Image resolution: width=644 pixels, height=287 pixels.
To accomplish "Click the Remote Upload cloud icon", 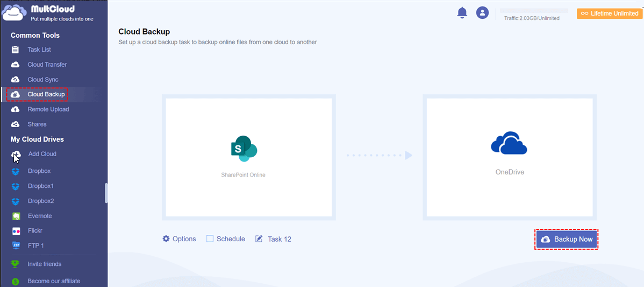I will click(15, 109).
